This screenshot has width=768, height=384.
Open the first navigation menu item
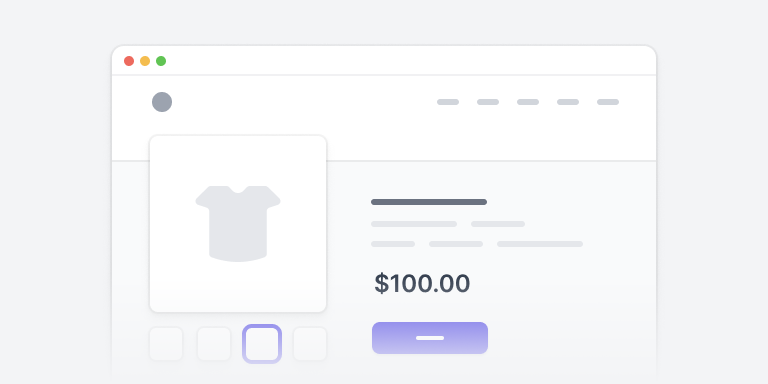[x=448, y=102]
